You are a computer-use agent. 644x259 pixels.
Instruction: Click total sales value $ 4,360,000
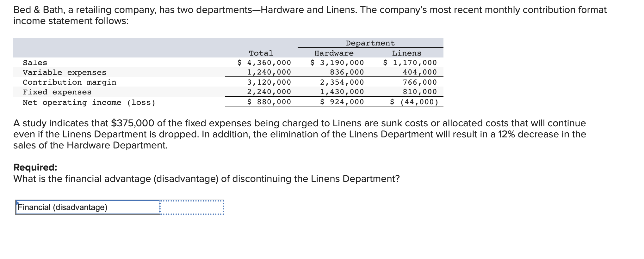coord(264,63)
